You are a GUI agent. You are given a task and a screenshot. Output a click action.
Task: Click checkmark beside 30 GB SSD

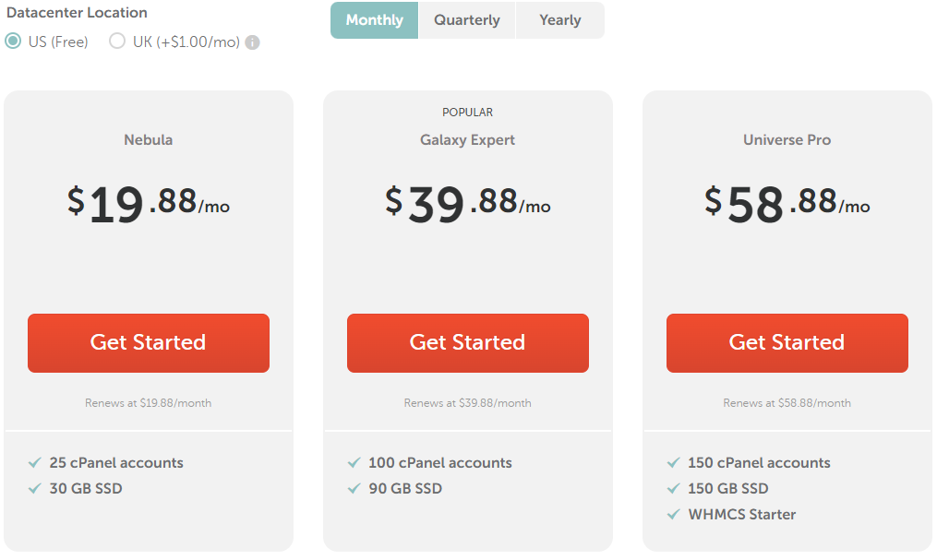pos(35,488)
